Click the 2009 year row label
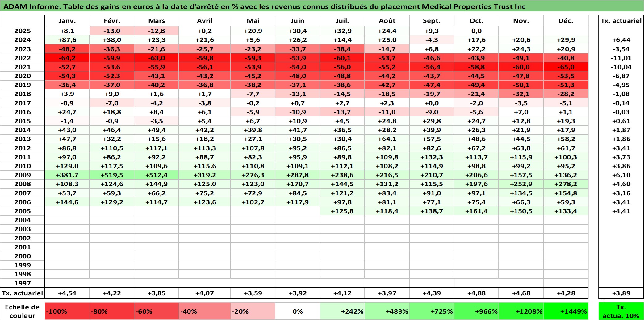This screenshot has height=320, width=644. pos(23,175)
